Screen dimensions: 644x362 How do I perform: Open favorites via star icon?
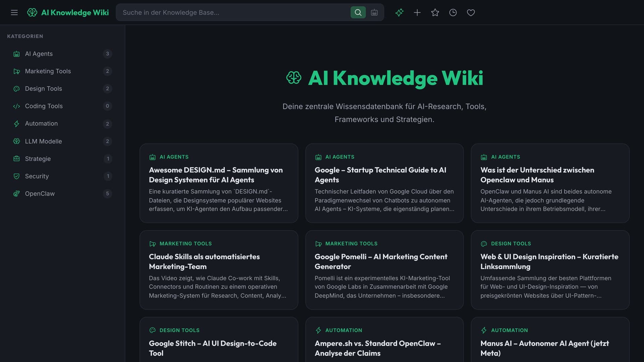pyautogui.click(x=435, y=12)
